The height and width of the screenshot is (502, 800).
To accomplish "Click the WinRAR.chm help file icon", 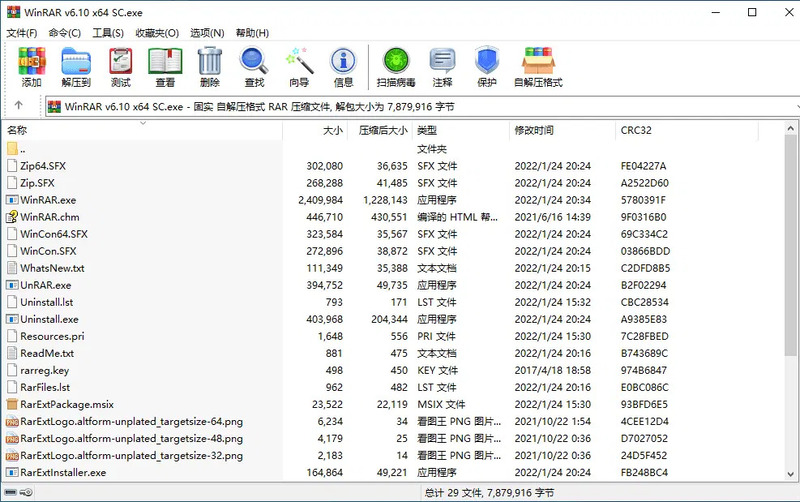I will [12, 217].
